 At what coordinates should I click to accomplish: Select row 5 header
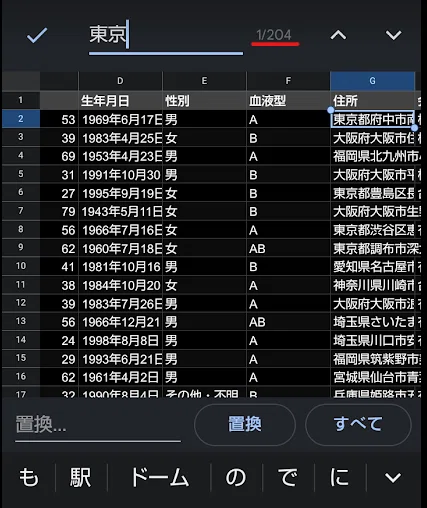pyautogui.click(x=21, y=174)
